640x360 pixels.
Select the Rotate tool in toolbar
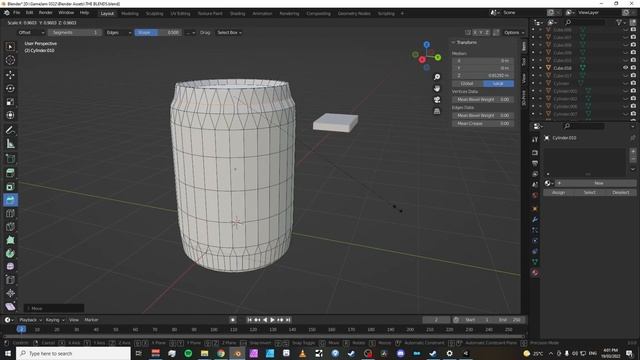(x=10, y=88)
